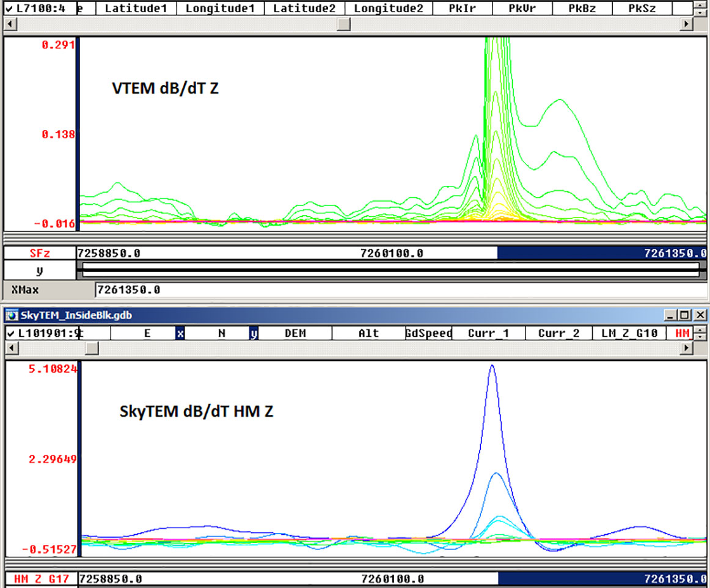Select the Longitude1 column header
Viewport: 710px width, 588px height.
click(x=220, y=8)
